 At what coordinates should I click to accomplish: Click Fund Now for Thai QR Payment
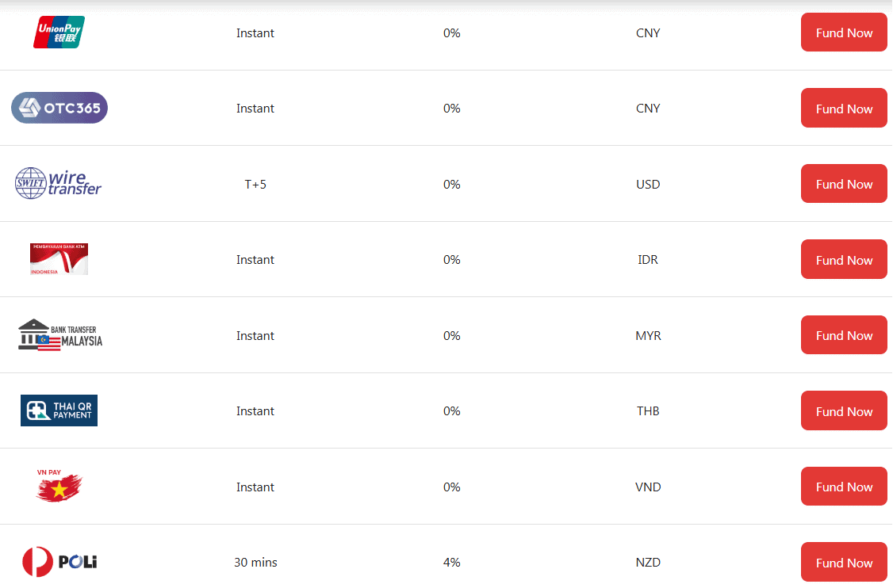point(844,410)
